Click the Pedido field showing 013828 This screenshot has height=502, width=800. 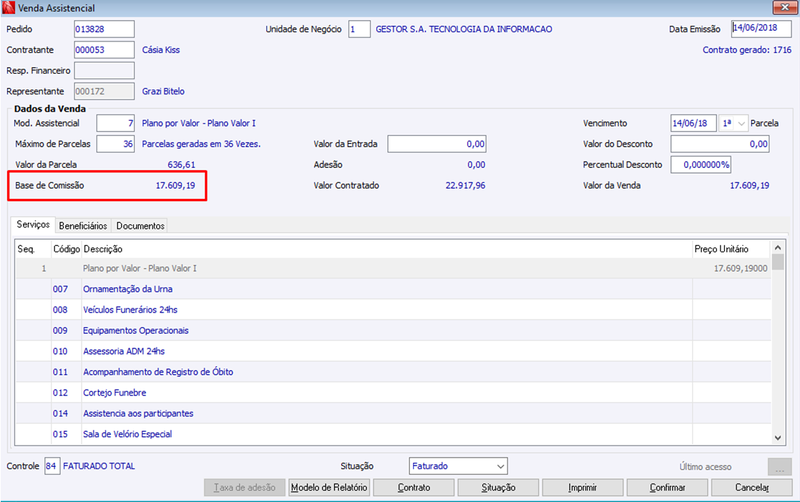click(x=104, y=29)
